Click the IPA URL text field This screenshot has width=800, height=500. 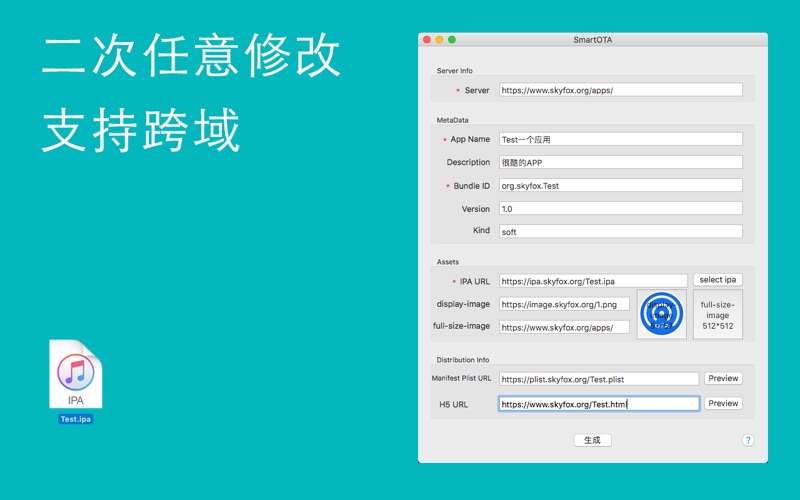click(593, 281)
